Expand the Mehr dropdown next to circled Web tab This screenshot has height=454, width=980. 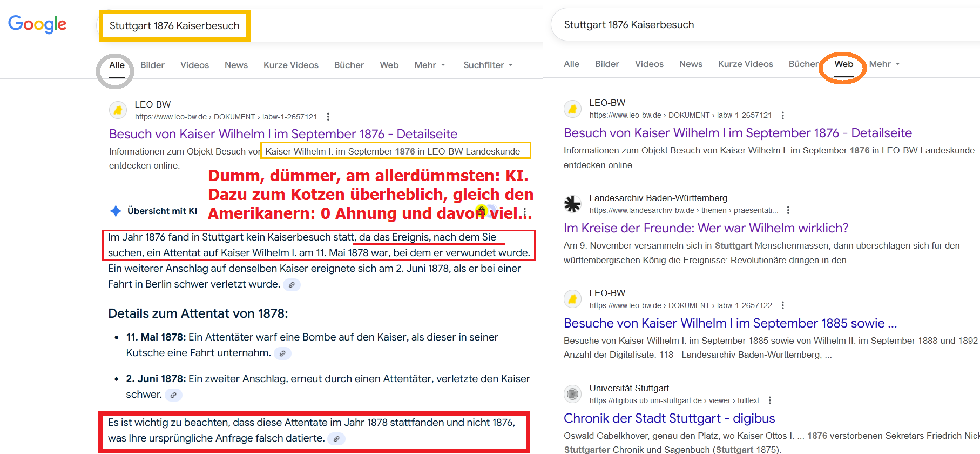[x=884, y=64]
